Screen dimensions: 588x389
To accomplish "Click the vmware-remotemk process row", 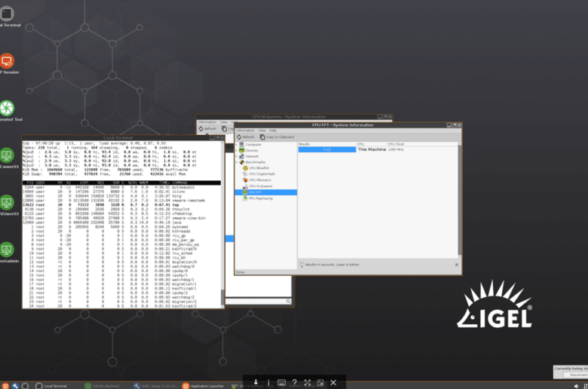I will coord(121,201).
